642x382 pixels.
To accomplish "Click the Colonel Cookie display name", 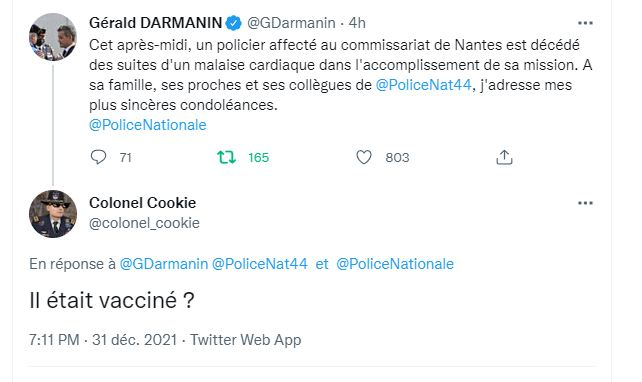I will point(142,203).
